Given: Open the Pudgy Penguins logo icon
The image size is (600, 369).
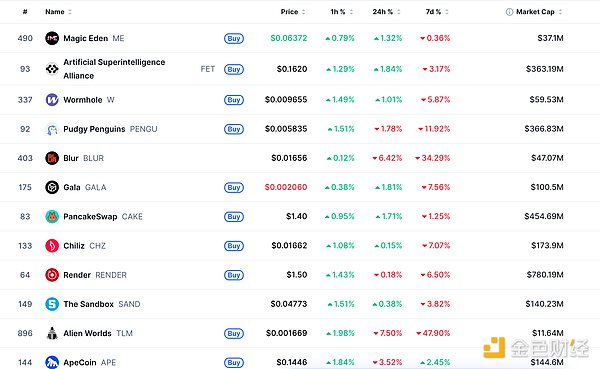Looking at the screenshot, I should [52, 129].
